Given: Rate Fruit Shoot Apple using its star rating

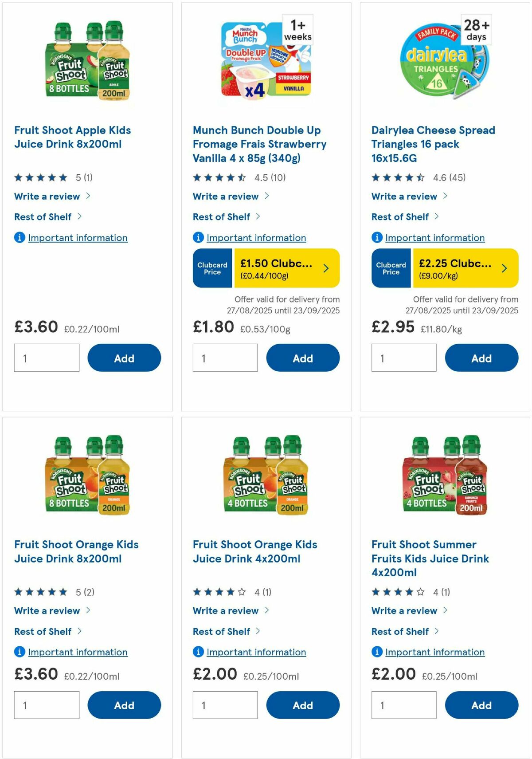Looking at the screenshot, I should [x=40, y=177].
